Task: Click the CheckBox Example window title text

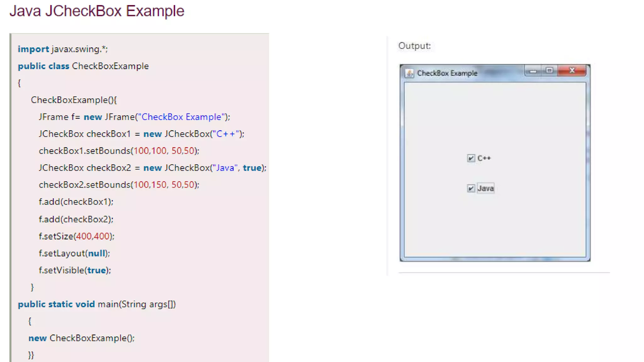Action: point(447,73)
